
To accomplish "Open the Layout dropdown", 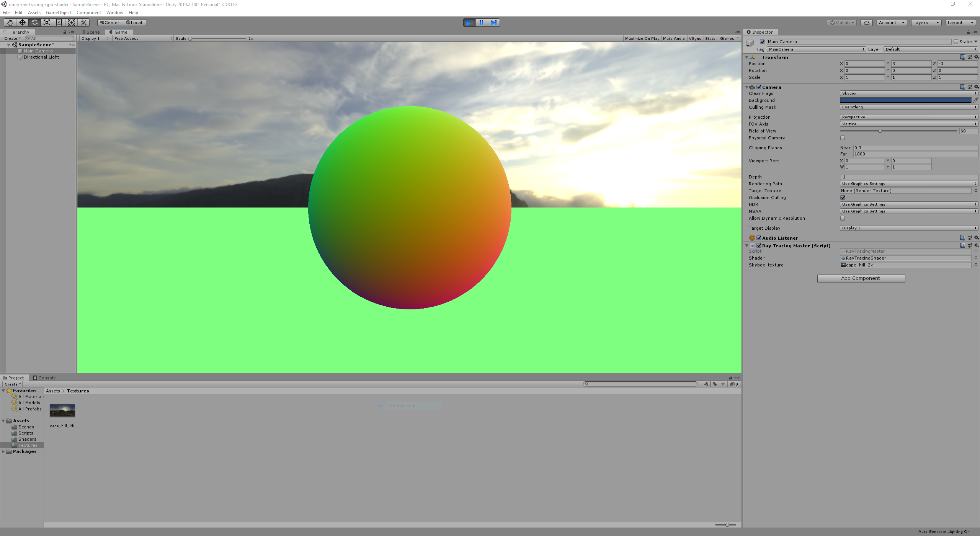I will (960, 23).
